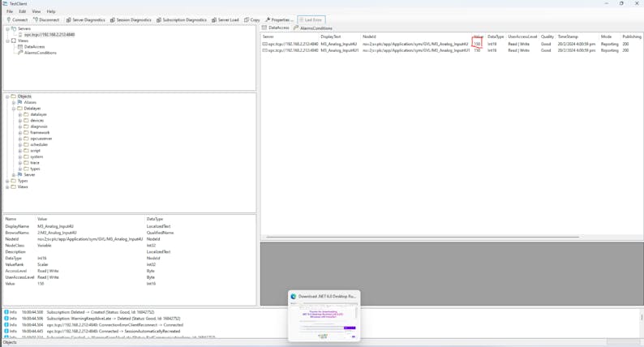
Task: Click the Copy toolbar icon
Action: pos(252,19)
